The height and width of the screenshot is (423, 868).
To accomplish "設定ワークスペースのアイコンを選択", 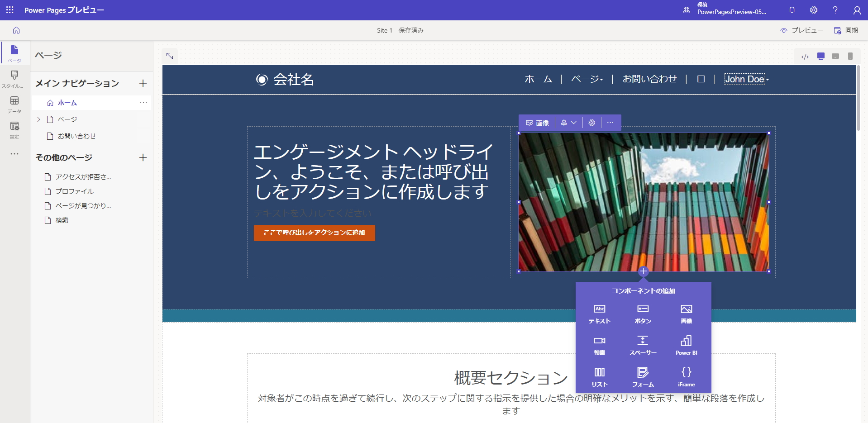I will pos(14,130).
